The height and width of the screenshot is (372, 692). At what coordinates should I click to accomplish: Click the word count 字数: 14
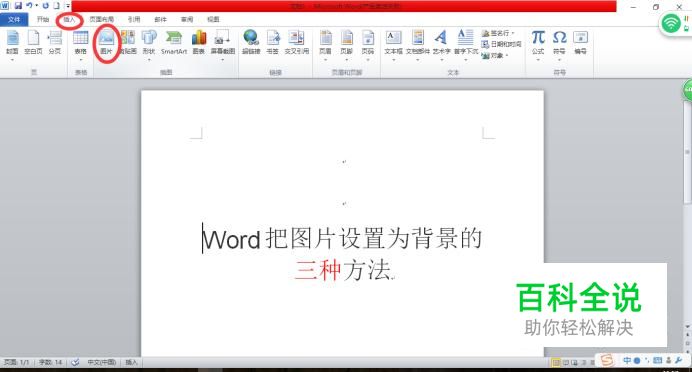tap(50, 362)
